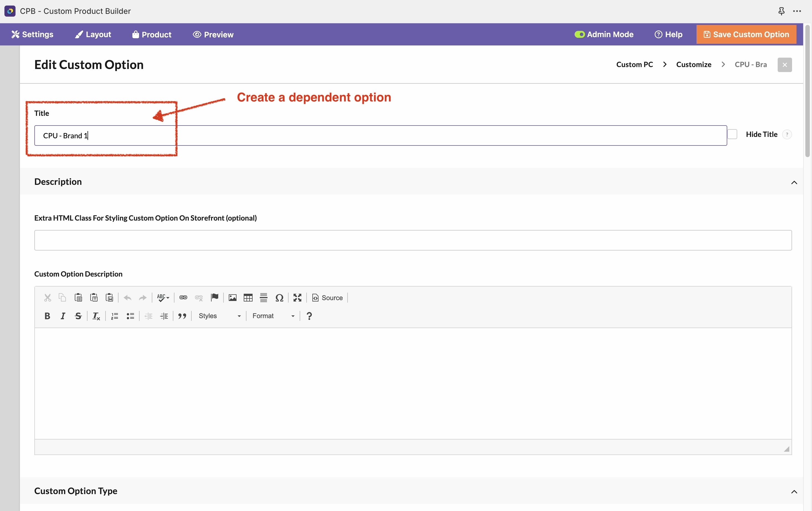Screen dimensions: 812x511
Task: Maximize the description editor
Action: 297,298
